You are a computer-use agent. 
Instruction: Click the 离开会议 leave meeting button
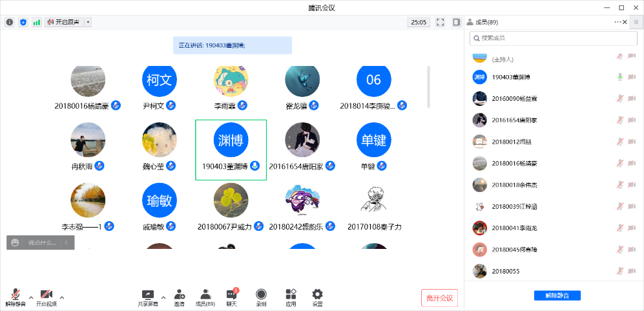(x=439, y=298)
